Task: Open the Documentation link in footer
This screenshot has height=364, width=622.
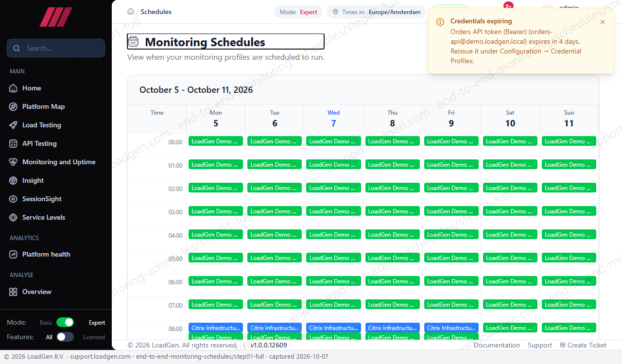Action: click(x=497, y=345)
